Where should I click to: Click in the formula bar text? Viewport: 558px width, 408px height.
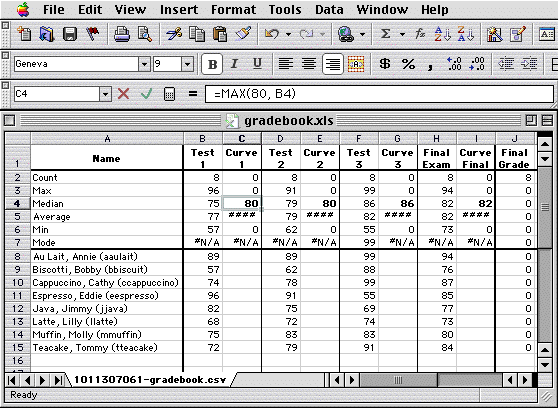[379, 94]
